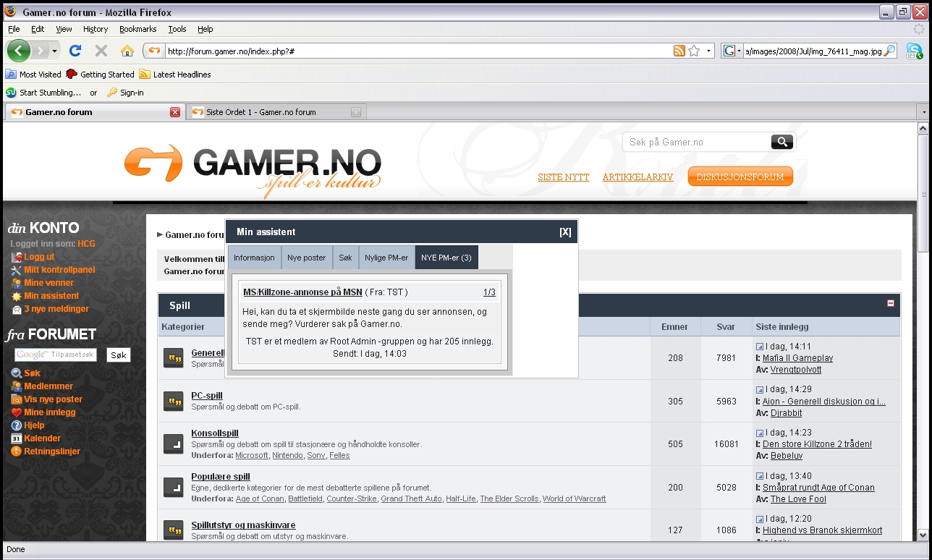Reload the page with the refresh icon
Screen dimensions: 932x560
pyautogui.click(x=75, y=51)
